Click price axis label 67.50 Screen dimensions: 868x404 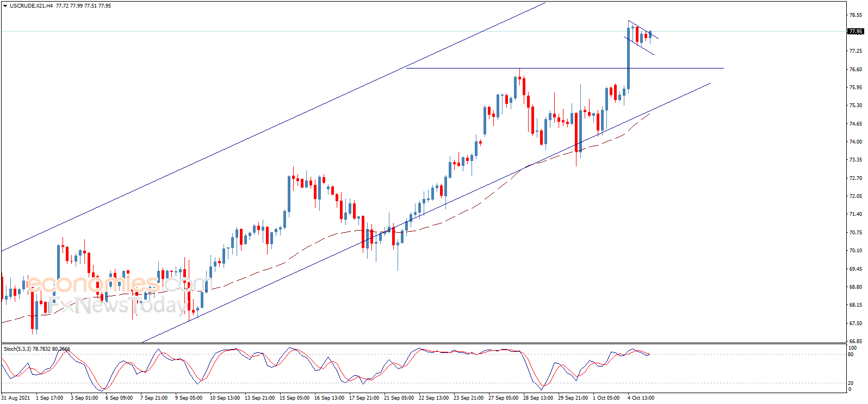(855, 324)
